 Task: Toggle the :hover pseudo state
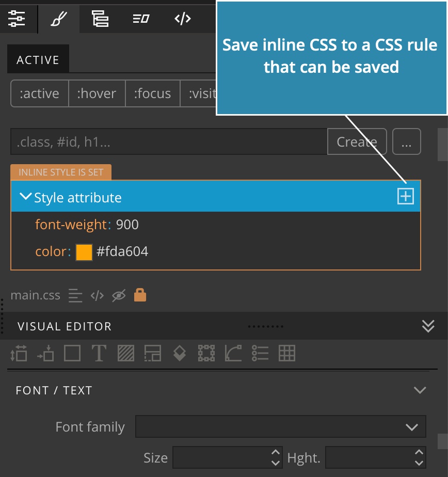point(97,93)
